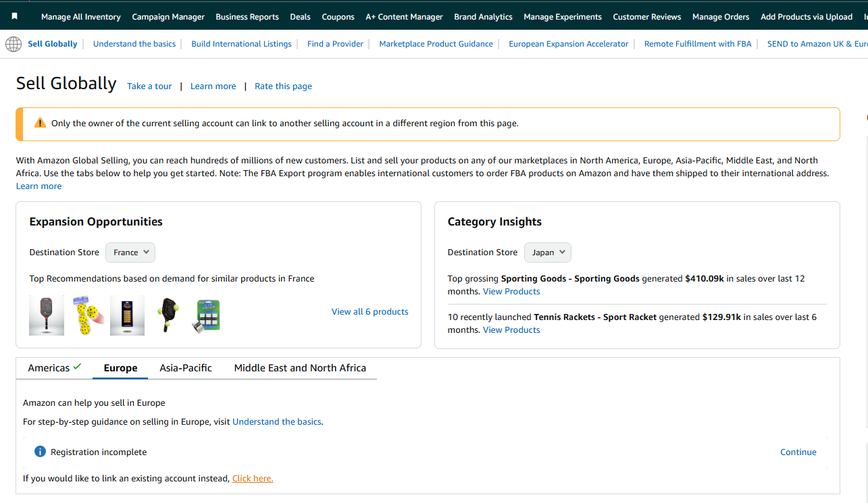The image size is (868, 503).
Task: Open the Japan destination store dropdown
Action: [x=548, y=253]
